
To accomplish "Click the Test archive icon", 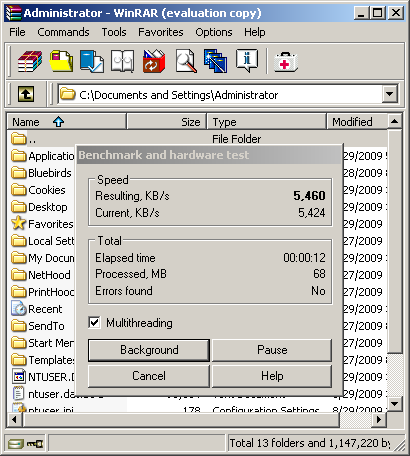I will 92,61.
